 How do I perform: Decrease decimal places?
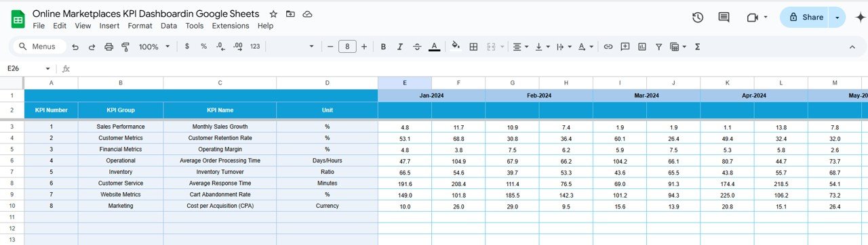(220, 47)
